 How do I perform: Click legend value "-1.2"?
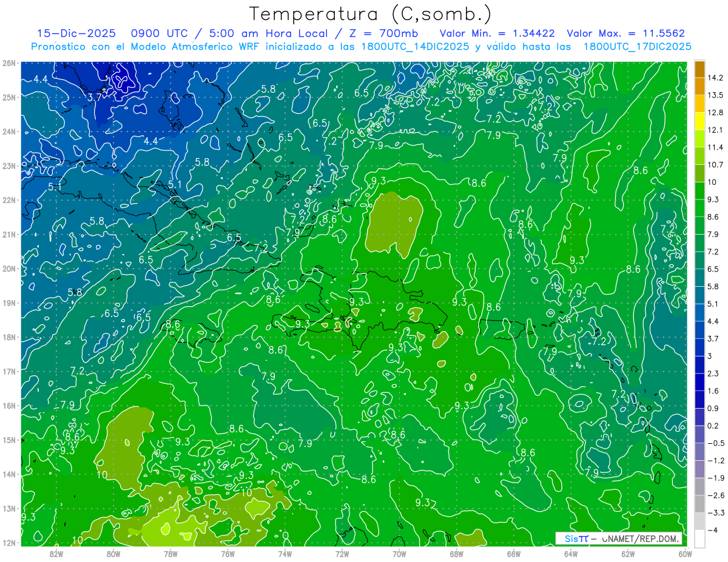click(716, 460)
